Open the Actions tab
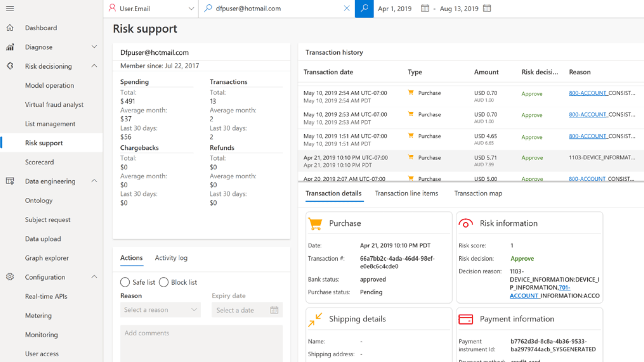Screen dimensions: 644x362 pyautogui.click(x=132, y=258)
